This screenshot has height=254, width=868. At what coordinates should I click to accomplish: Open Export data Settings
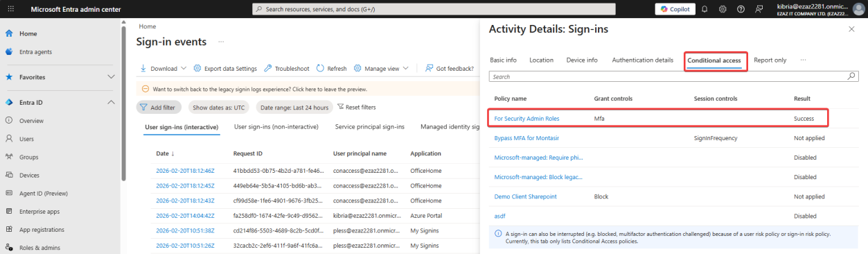pos(225,69)
